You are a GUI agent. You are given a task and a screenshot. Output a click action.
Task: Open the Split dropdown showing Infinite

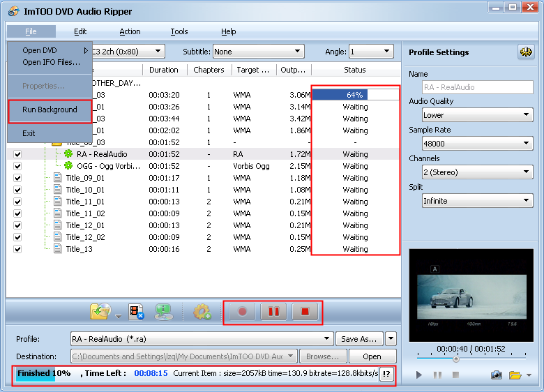pyautogui.click(x=477, y=200)
